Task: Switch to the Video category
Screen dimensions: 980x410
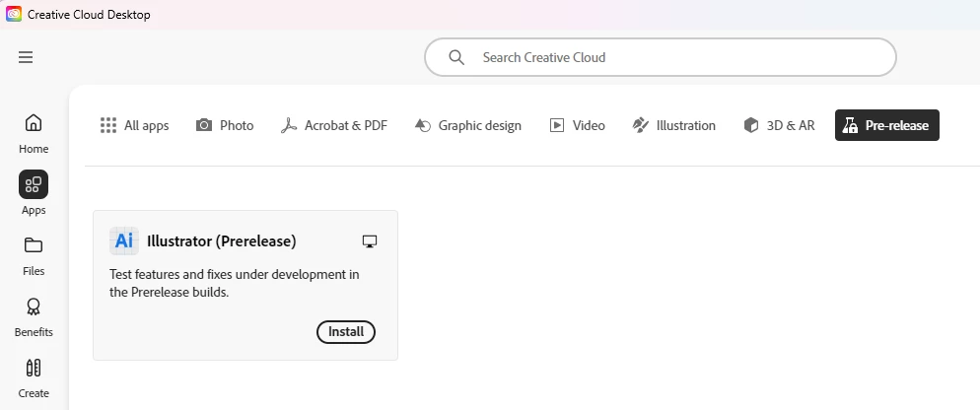Action: click(577, 125)
